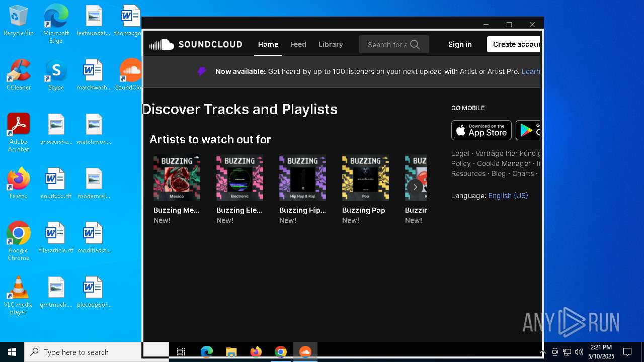Open the SoundCloud desktop shortcut
This screenshot has height=362, width=644.
point(130,75)
